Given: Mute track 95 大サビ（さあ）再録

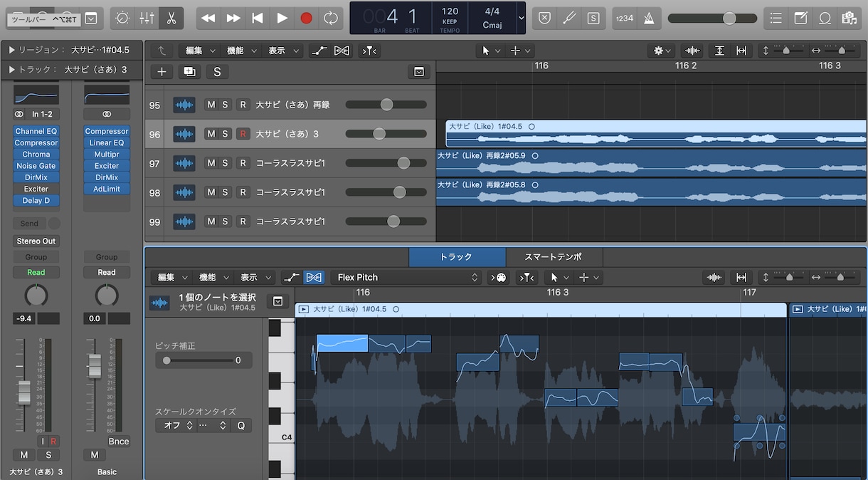Looking at the screenshot, I should [x=211, y=105].
